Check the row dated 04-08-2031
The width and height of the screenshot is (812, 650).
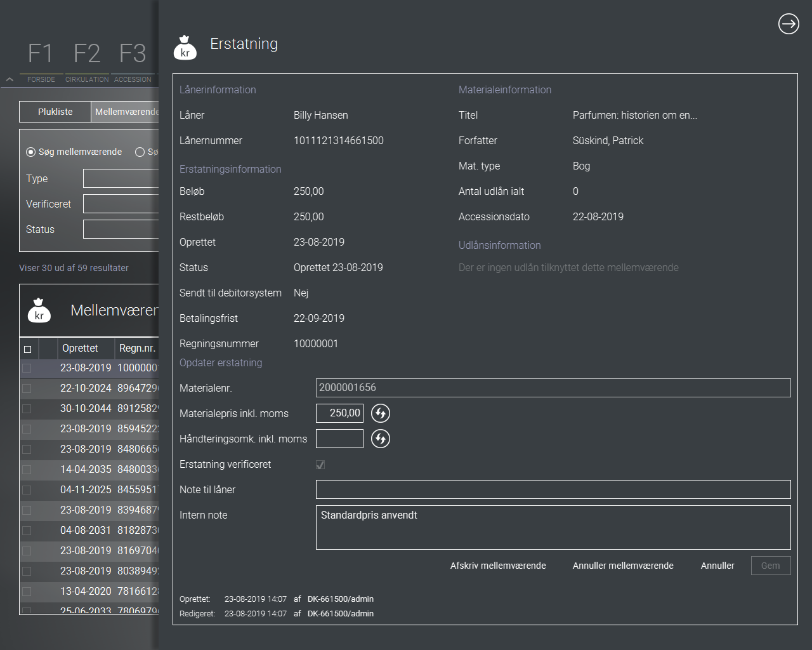coord(27,531)
